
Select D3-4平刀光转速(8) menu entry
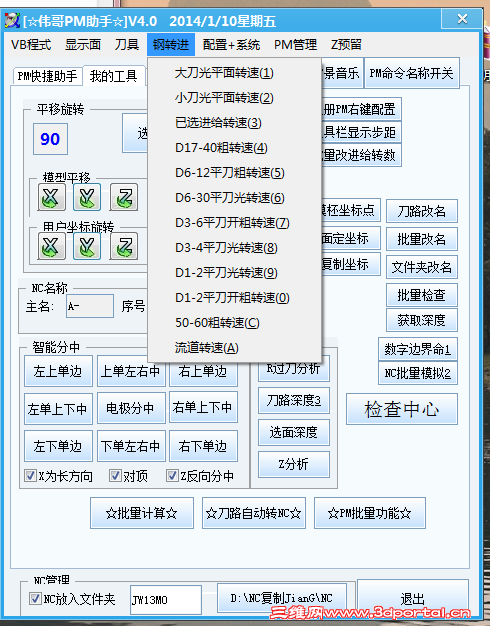click(234, 248)
